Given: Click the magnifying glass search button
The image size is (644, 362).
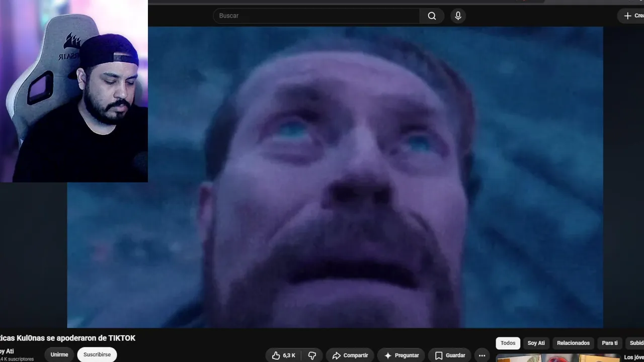Looking at the screenshot, I should coord(432,16).
